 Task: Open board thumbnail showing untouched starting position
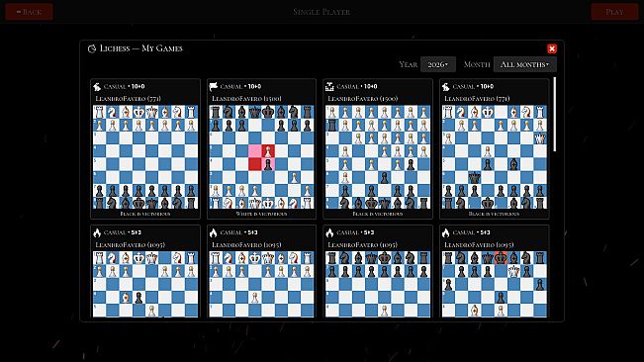click(x=145, y=157)
